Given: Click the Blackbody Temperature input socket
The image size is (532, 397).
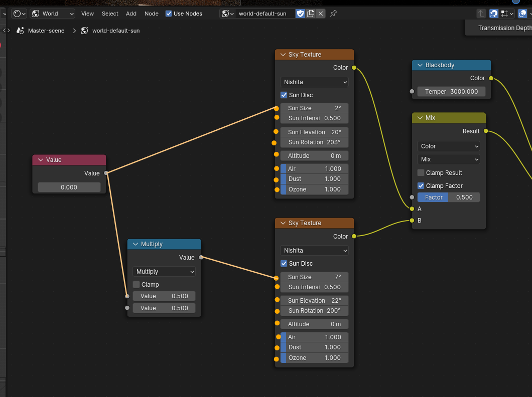Looking at the screenshot, I should [412, 91].
